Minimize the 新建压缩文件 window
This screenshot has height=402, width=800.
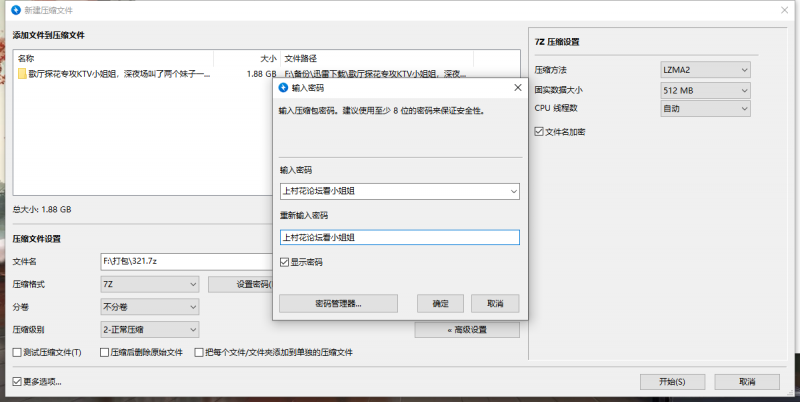[x=690, y=9]
